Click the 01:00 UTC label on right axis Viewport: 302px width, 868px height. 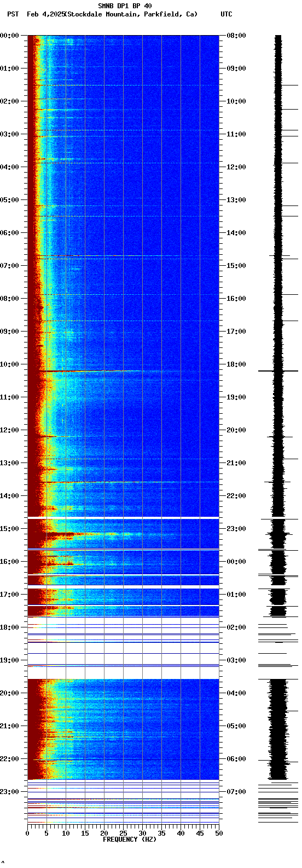point(236,595)
